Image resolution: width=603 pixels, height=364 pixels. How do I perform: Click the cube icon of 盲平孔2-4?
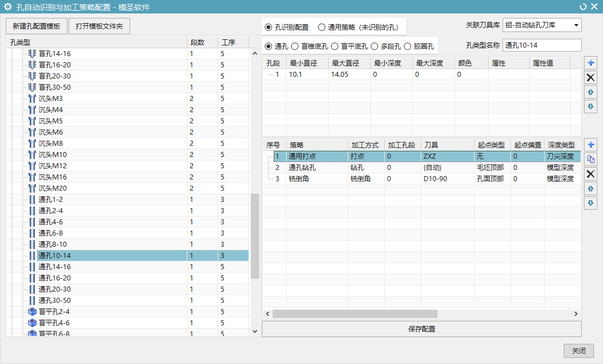(x=33, y=311)
